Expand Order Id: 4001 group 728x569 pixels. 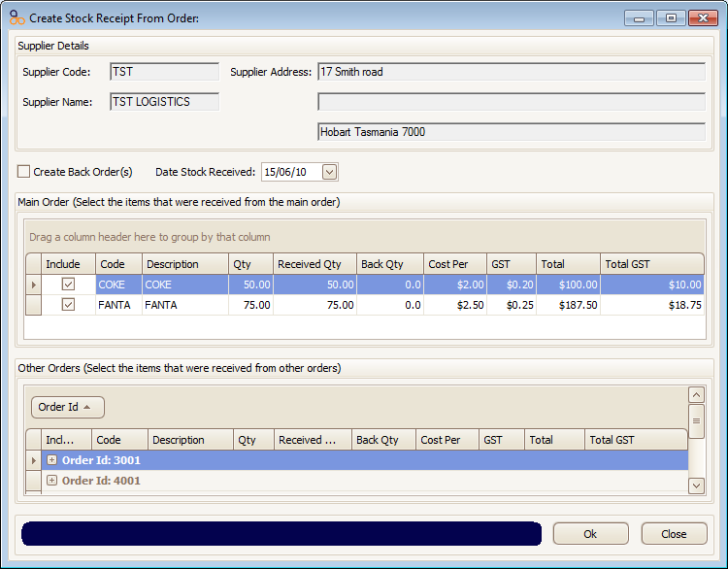click(52, 481)
